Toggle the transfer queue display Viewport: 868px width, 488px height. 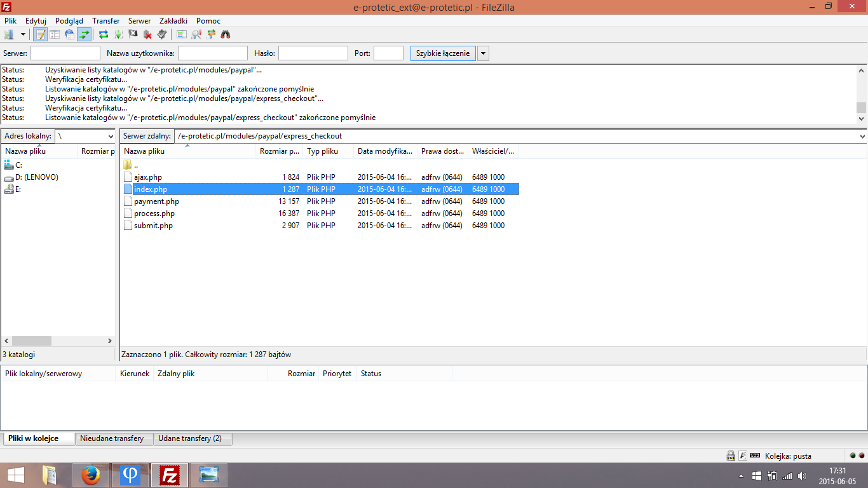[x=84, y=34]
